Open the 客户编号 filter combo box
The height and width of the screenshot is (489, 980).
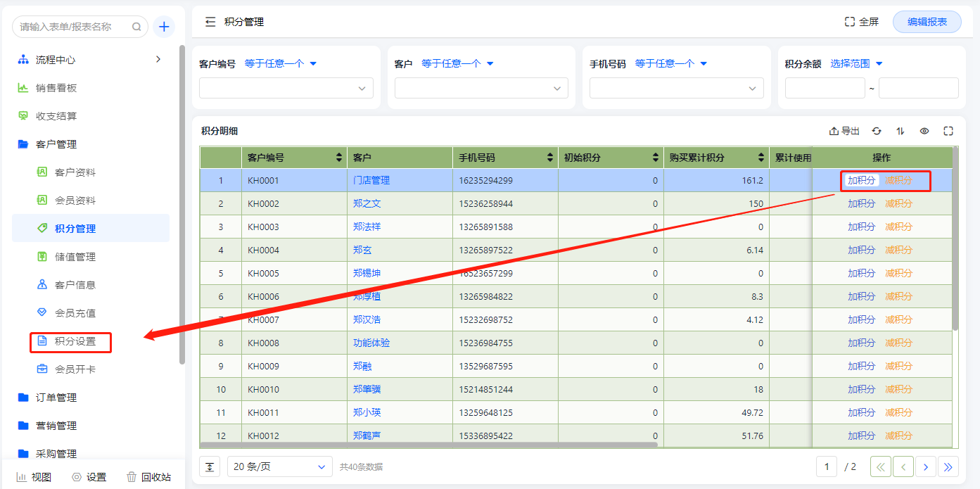coord(286,88)
